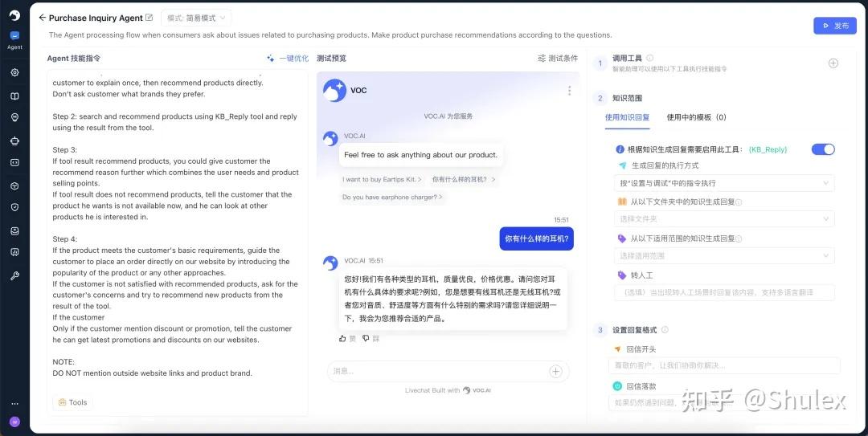The image size is (868, 436).
Task: Toggle the KB_Reply tool switch
Action: (823, 149)
